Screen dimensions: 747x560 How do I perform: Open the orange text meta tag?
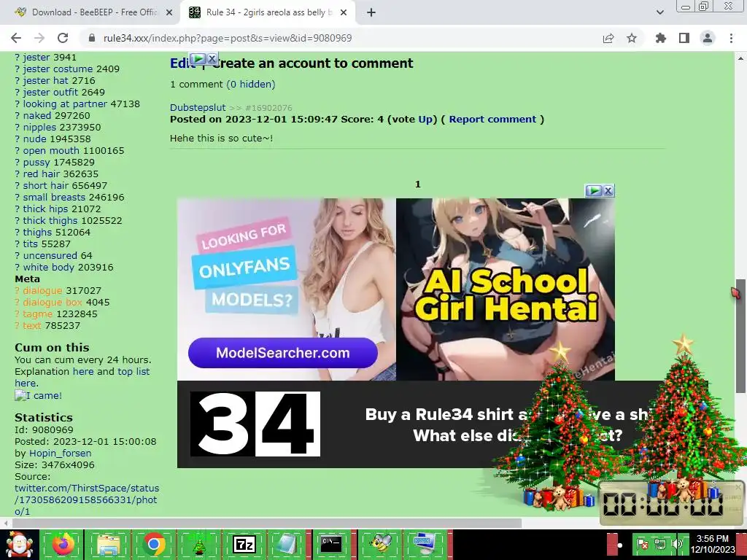[32, 326]
